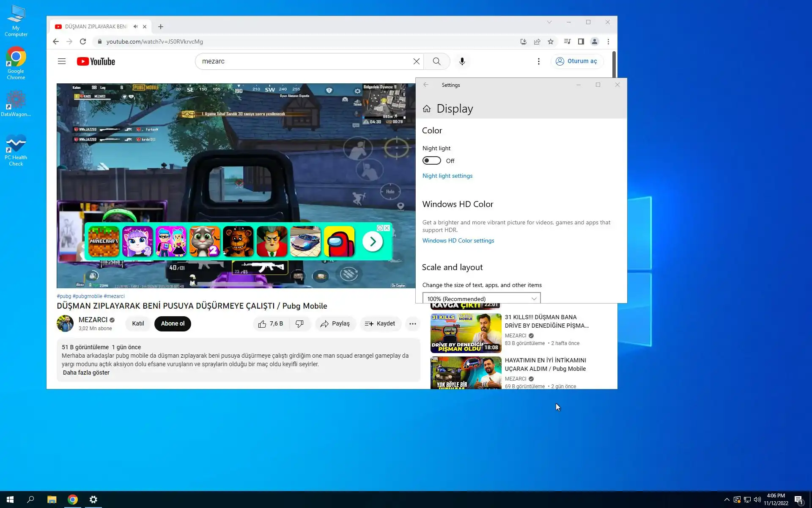Open more actions menu beside Kaydet

[412, 324]
